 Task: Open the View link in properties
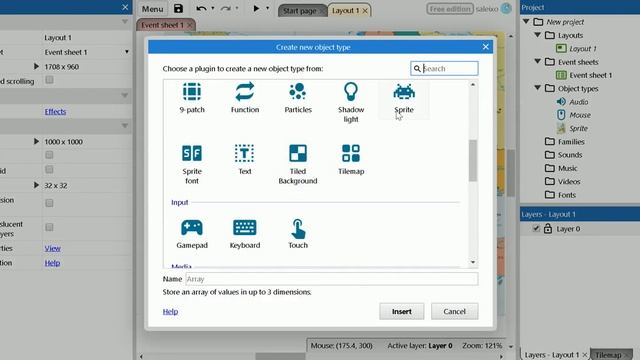[53, 248]
